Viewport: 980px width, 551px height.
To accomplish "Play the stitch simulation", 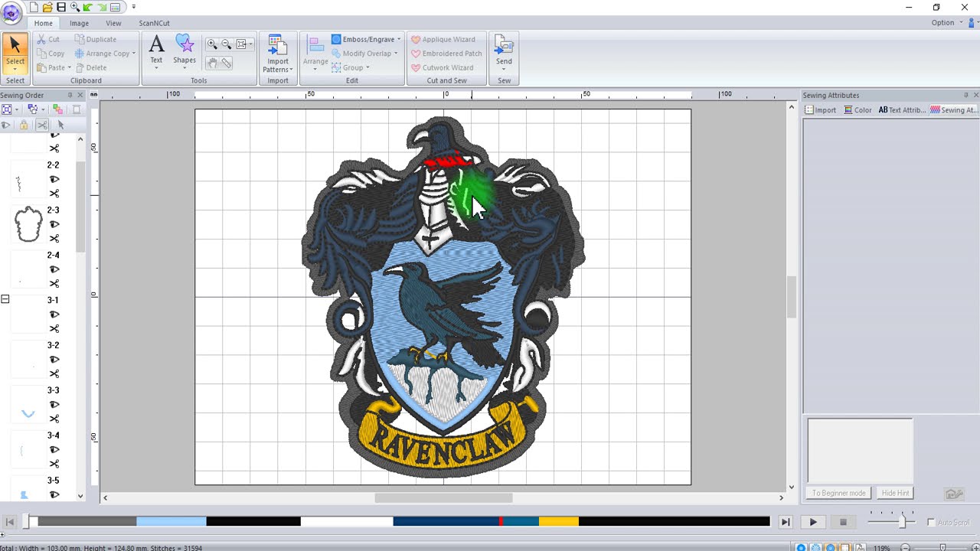I will [813, 522].
